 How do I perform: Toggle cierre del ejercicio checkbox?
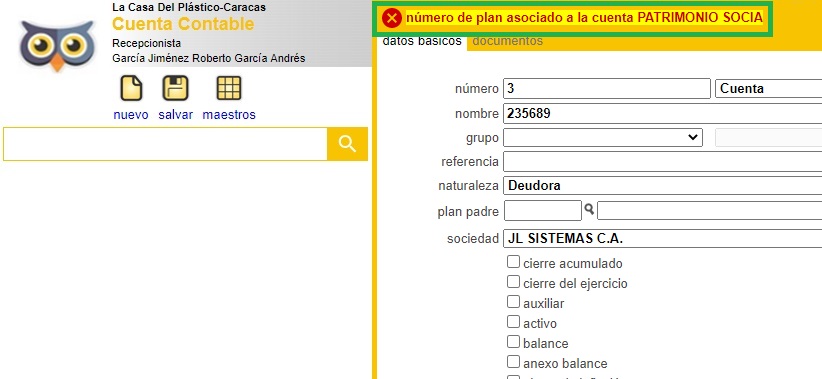click(513, 281)
